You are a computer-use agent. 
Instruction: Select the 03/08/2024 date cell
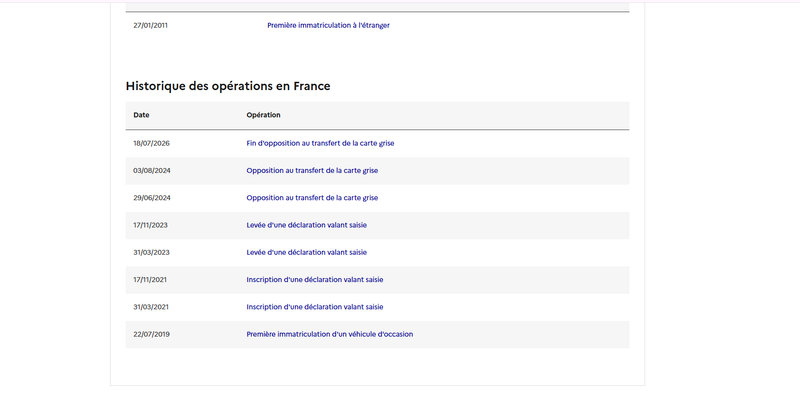[152, 170]
